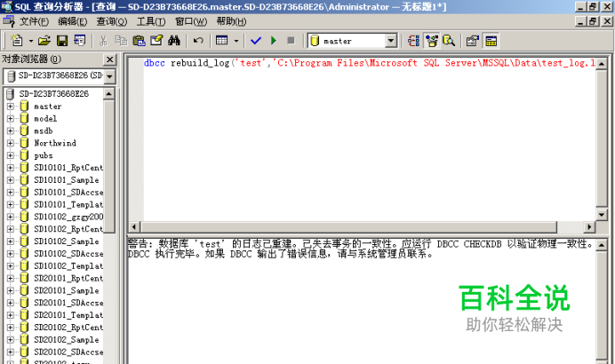Click the model database yellow icon
Viewport: 615px width, 364px height.
(x=24, y=118)
